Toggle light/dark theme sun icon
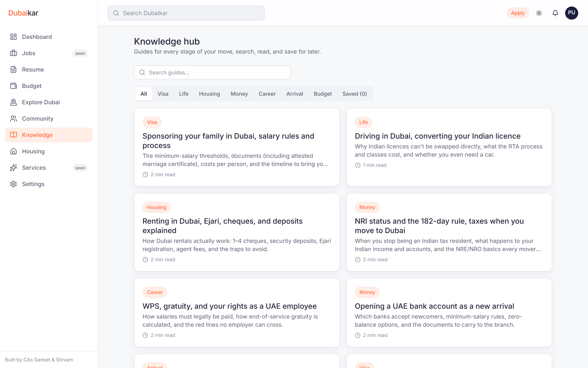This screenshot has height=368, width=588. (x=539, y=13)
